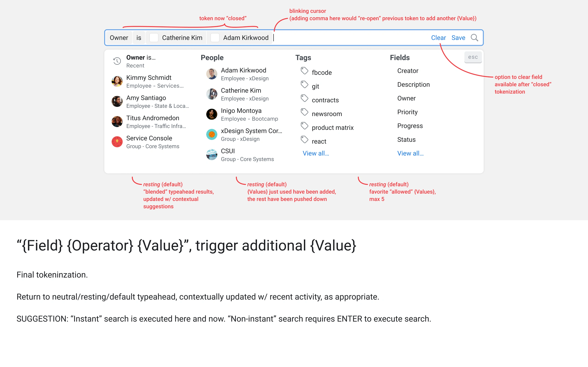Click Inigo Montoya's profile picture

212,114
